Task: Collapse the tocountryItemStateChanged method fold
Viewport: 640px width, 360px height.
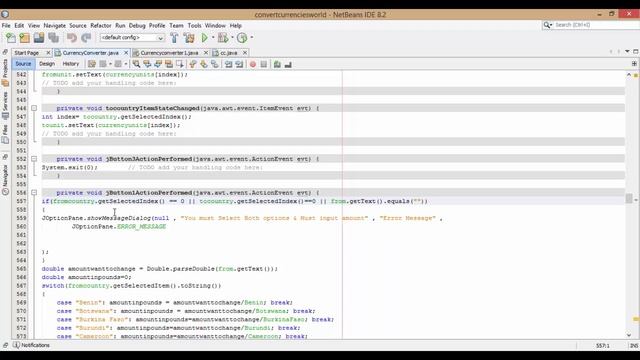Action: [x=34, y=108]
